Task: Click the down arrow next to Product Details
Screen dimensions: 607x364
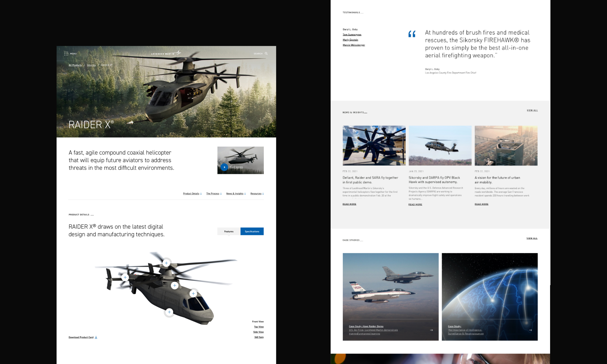Action: [x=201, y=194]
